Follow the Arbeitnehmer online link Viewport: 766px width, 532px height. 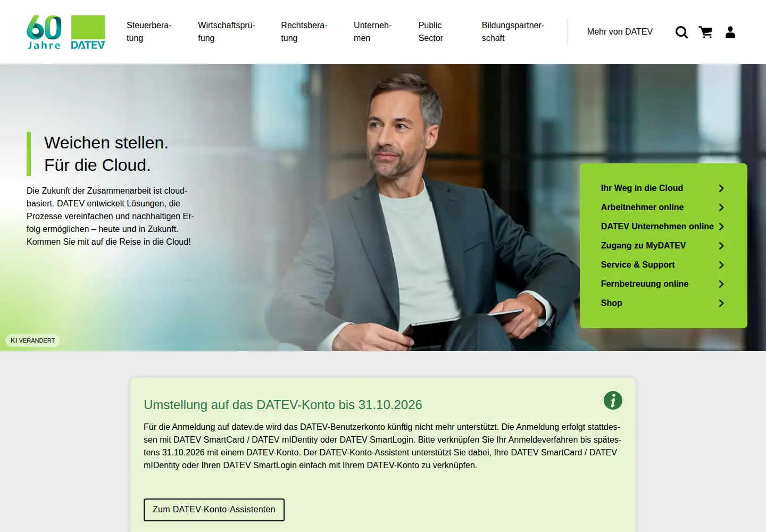pos(642,207)
